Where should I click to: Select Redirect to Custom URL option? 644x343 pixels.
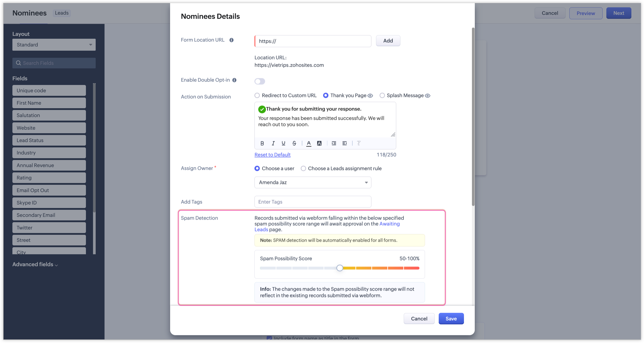[x=257, y=95]
